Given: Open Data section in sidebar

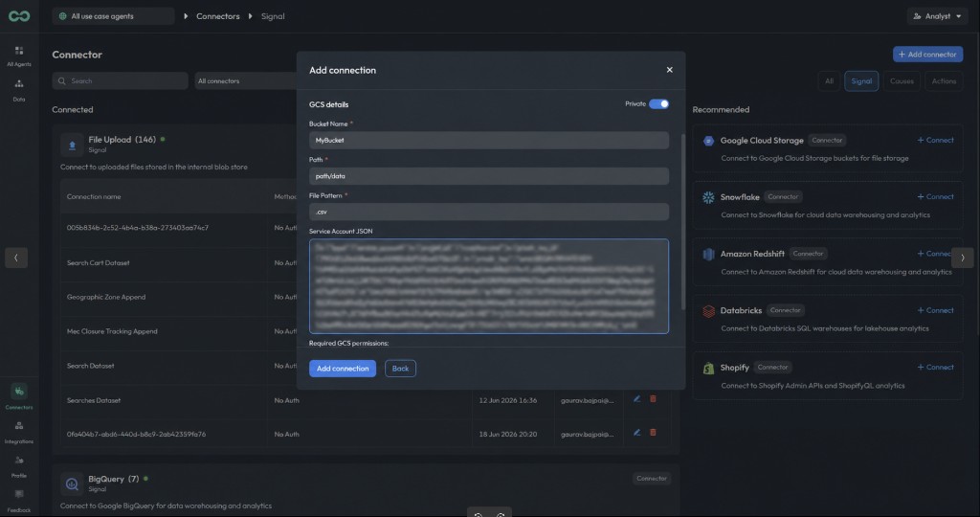Looking at the screenshot, I should [x=19, y=90].
